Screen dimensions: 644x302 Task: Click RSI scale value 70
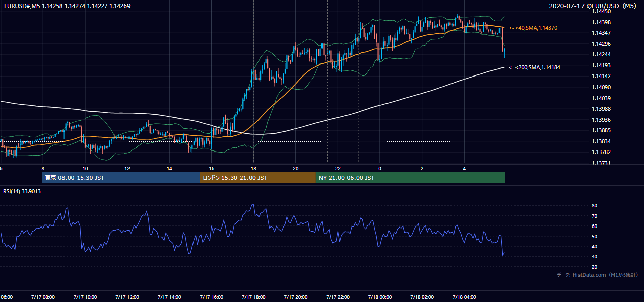pyautogui.click(x=595, y=216)
